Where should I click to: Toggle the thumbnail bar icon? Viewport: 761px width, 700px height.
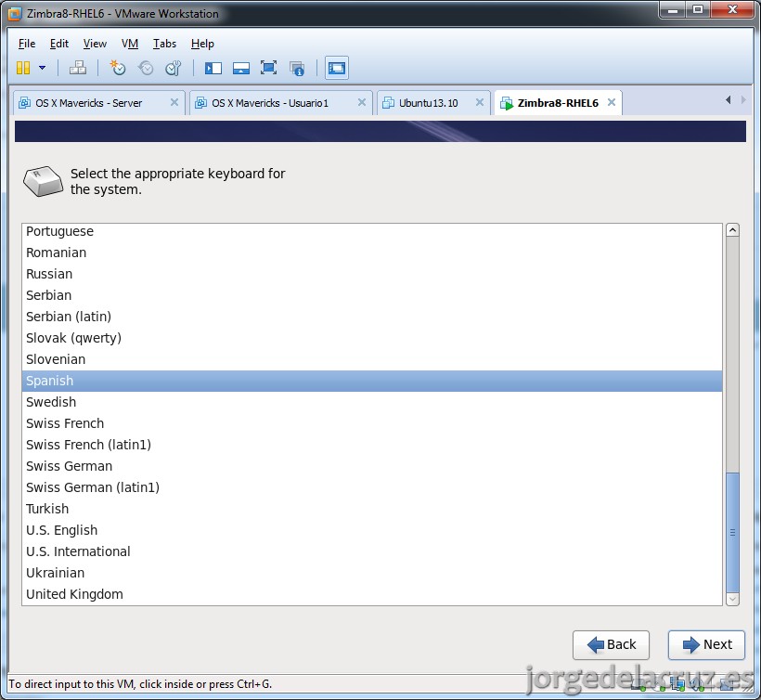[x=240, y=68]
